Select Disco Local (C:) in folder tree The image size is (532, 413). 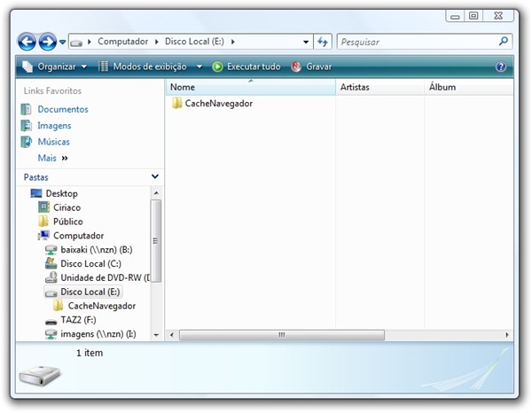(90, 264)
